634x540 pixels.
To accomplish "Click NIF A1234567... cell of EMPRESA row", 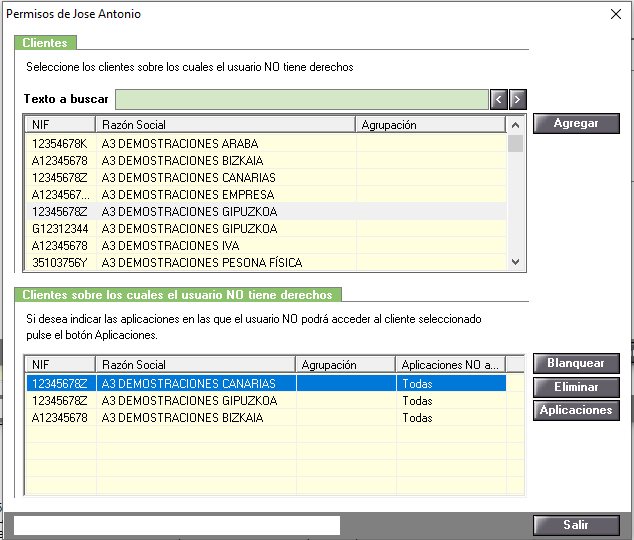I will 61,194.
